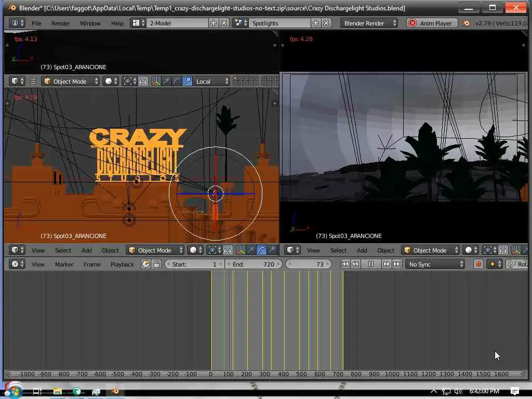Open editor type selector of left 3D viewport
Viewport: 532px width, 399px height.
(x=17, y=250)
